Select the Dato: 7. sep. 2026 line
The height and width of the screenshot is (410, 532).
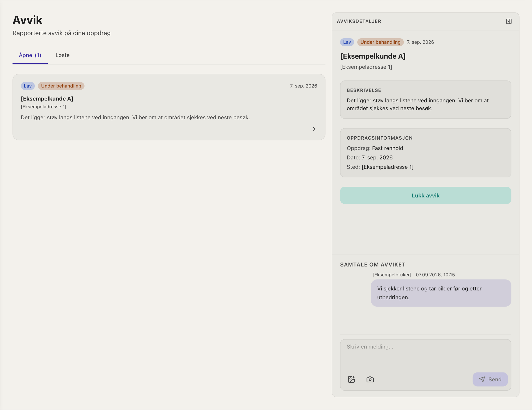click(370, 158)
